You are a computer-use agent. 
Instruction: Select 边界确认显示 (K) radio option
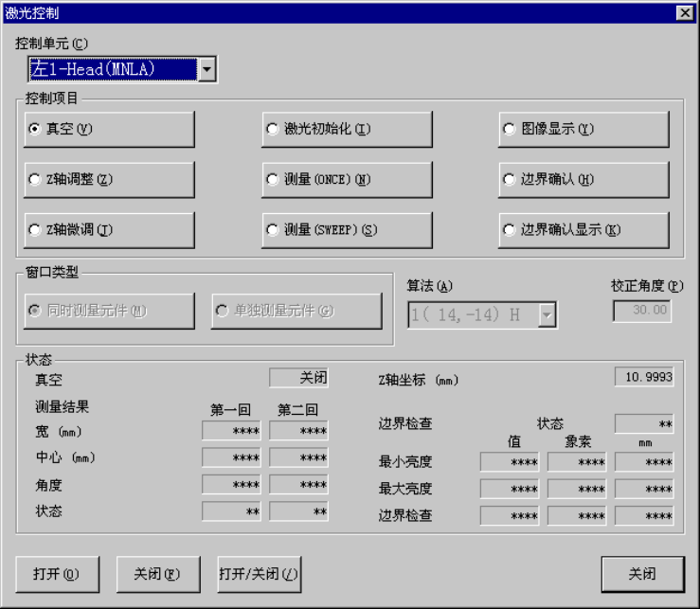tap(583, 230)
